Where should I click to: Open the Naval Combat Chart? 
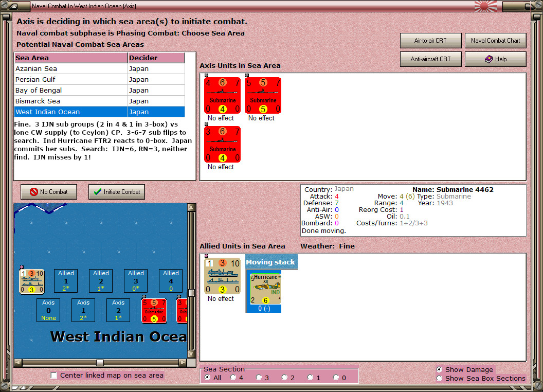(x=495, y=41)
